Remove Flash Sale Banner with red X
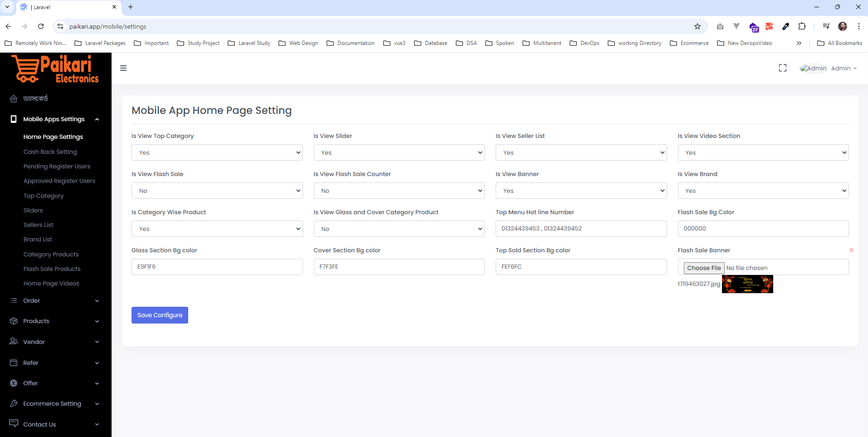The width and height of the screenshot is (868, 437). click(x=851, y=250)
